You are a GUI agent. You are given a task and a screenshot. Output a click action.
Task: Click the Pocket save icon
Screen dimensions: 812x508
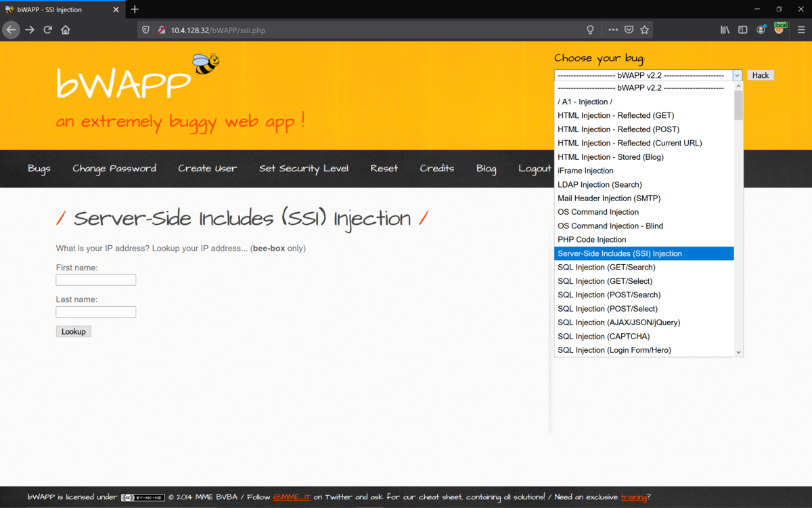point(629,30)
